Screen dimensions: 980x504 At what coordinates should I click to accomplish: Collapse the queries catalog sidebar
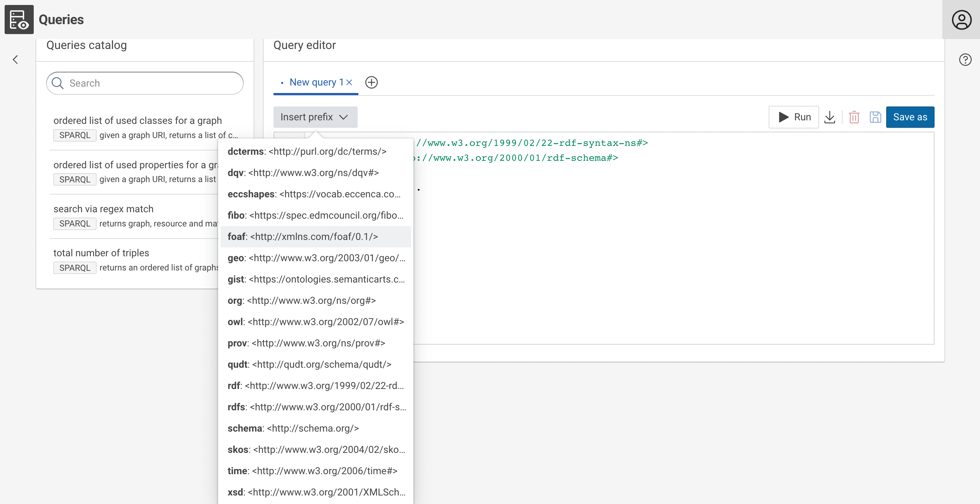pyautogui.click(x=16, y=60)
